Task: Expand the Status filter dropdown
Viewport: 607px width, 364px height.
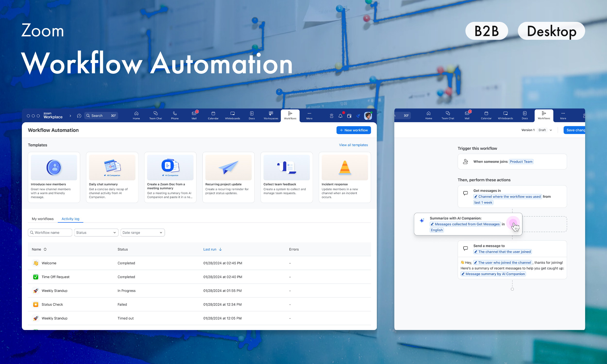Action: (96, 232)
